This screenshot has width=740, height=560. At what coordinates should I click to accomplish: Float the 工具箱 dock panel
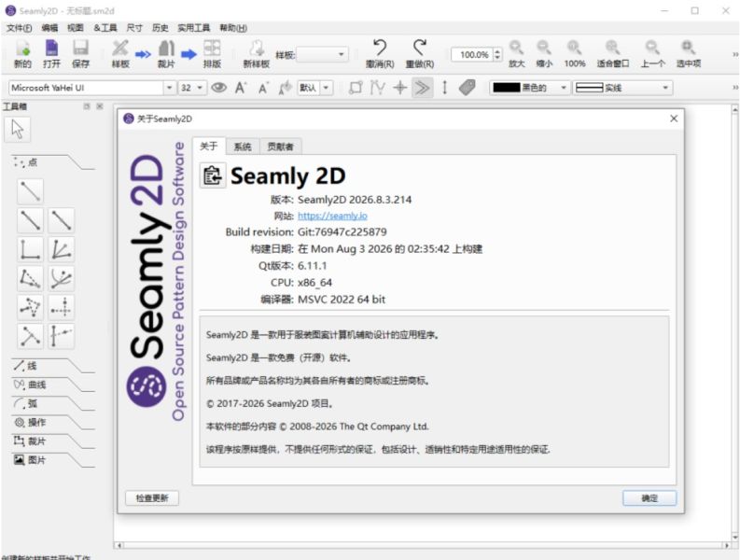87,106
